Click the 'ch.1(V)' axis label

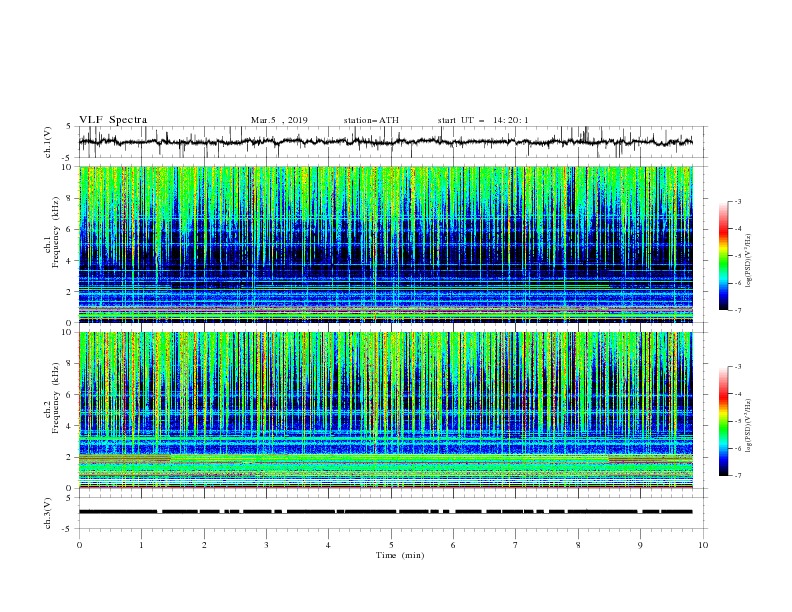pos(48,142)
